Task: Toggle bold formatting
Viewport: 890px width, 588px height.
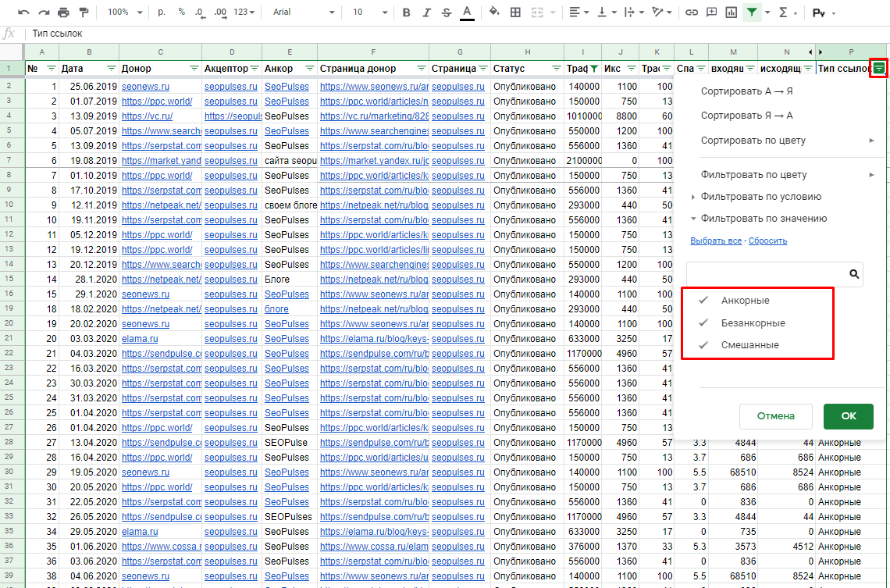Action: click(407, 12)
